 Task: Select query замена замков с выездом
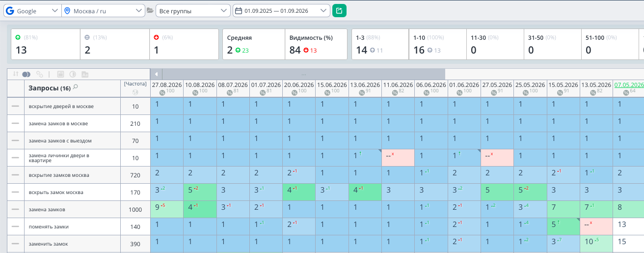pos(60,141)
